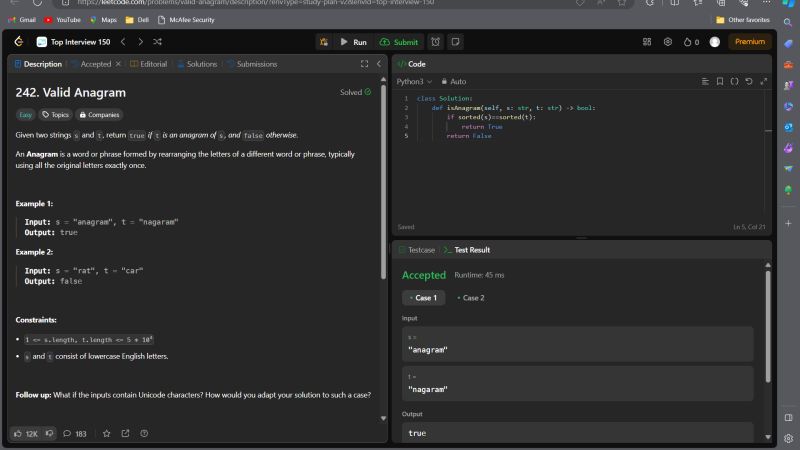Open the YouTube bookmark
This screenshot has height=450, width=800.
pos(62,20)
